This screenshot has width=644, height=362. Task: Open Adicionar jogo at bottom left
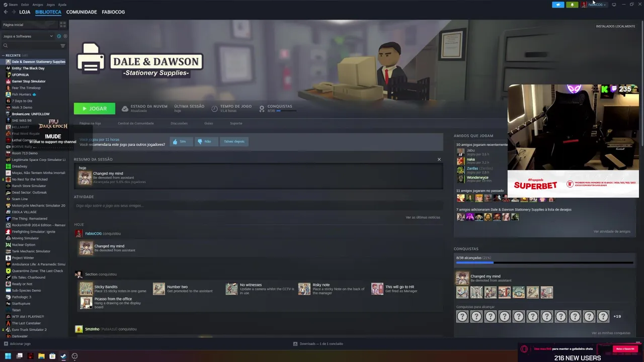(17, 344)
